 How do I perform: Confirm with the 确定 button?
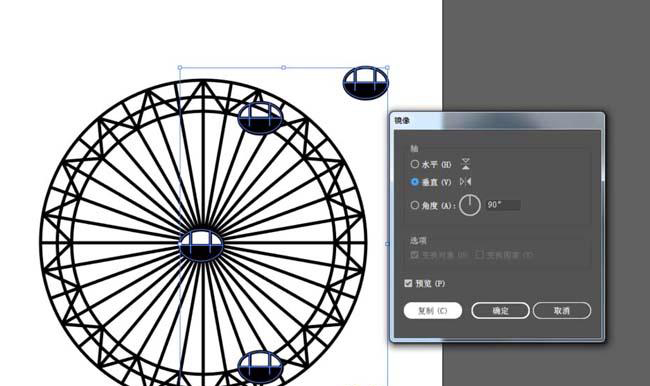point(500,311)
